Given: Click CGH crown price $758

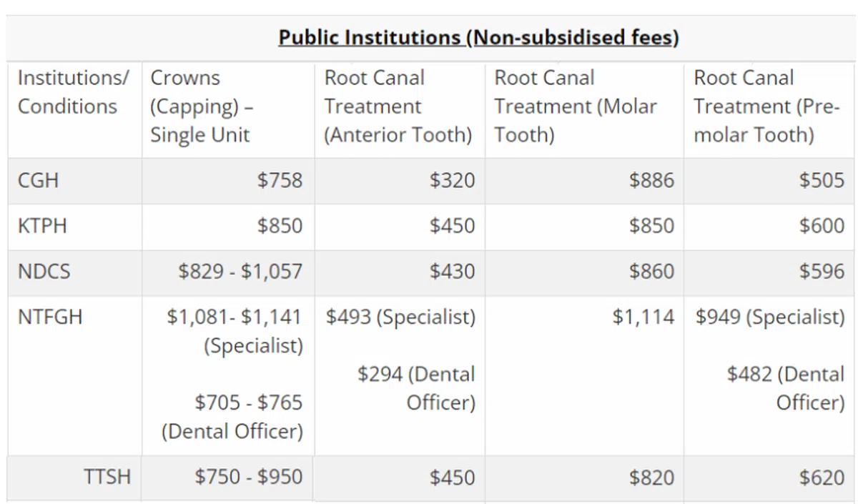Looking at the screenshot, I should tap(280, 180).
